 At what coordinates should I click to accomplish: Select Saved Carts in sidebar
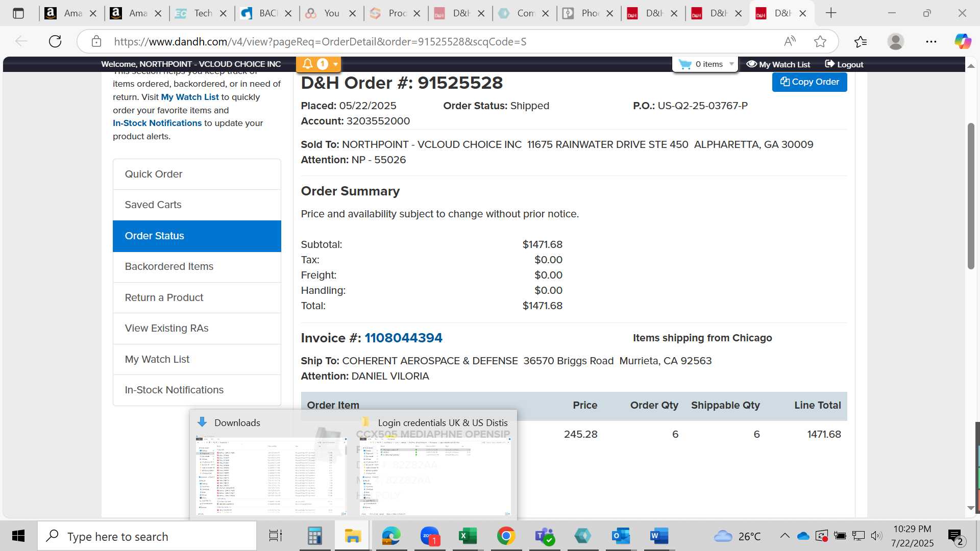(197, 205)
